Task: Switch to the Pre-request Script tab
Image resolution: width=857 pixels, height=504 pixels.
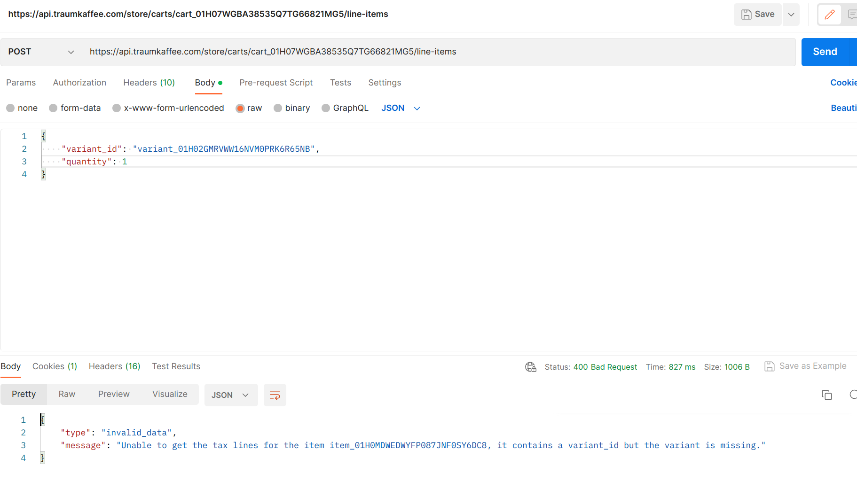Action: point(276,83)
